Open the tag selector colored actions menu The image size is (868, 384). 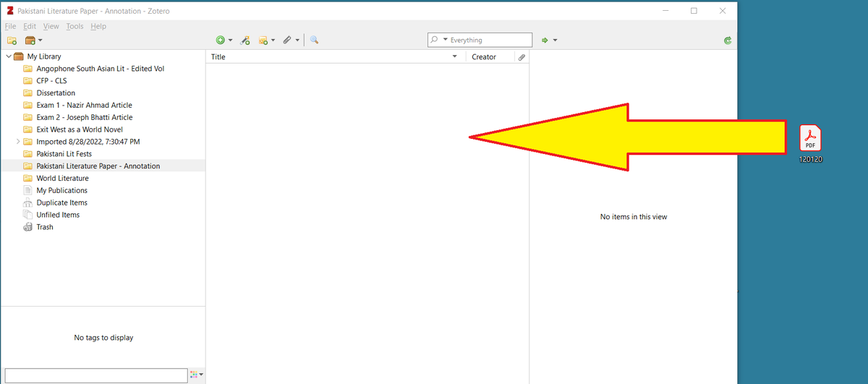pyautogui.click(x=196, y=375)
